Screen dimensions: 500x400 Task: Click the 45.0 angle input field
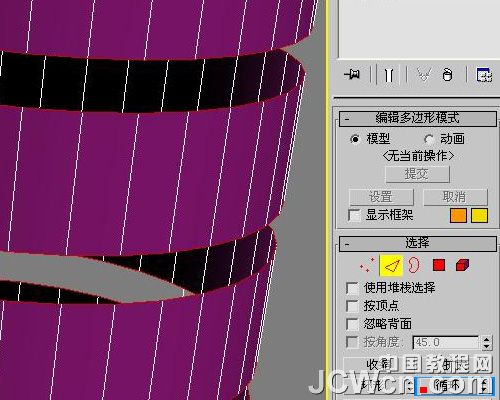pos(446,342)
